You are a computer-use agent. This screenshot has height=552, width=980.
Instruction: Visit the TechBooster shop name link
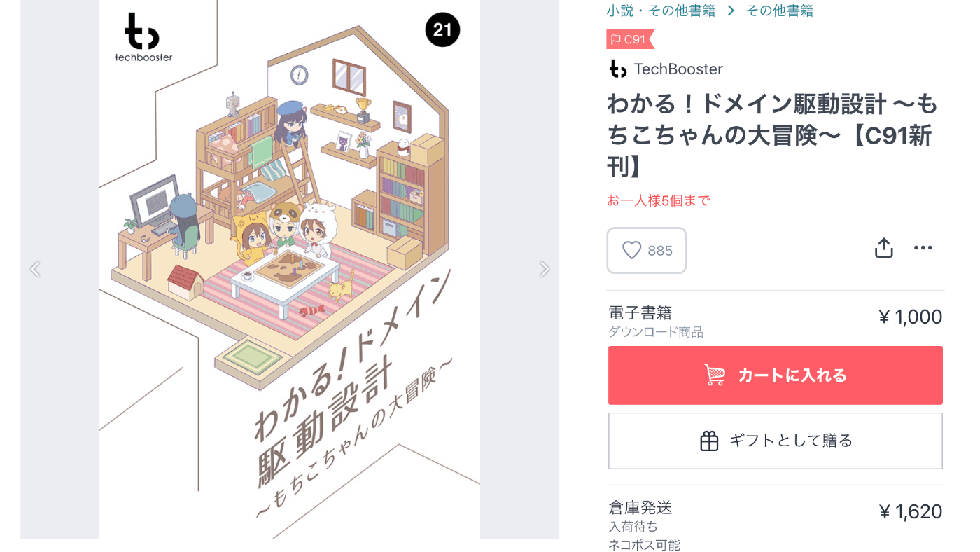point(678,69)
